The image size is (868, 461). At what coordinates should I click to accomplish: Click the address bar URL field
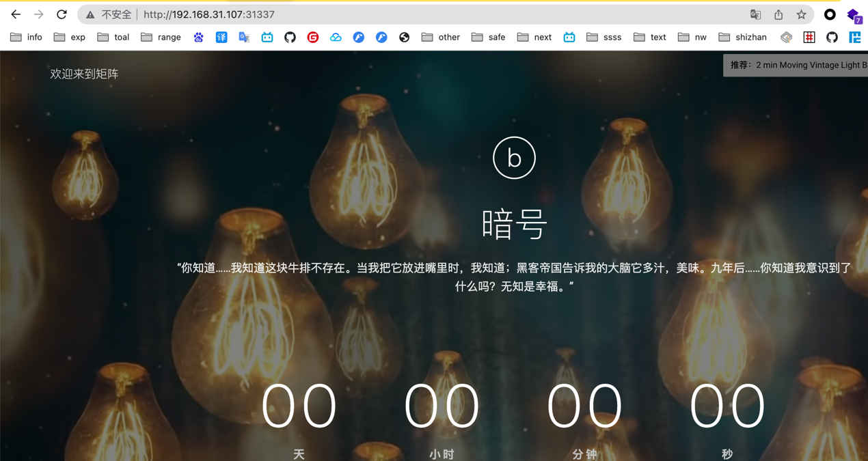click(410, 14)
